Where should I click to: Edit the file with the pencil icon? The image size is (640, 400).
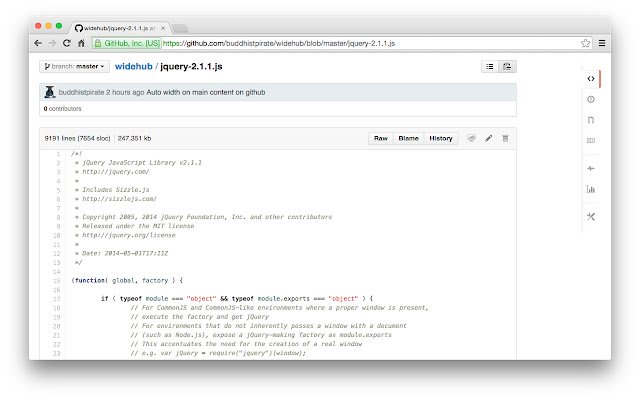pyautogui.click(x=489, y=138)
